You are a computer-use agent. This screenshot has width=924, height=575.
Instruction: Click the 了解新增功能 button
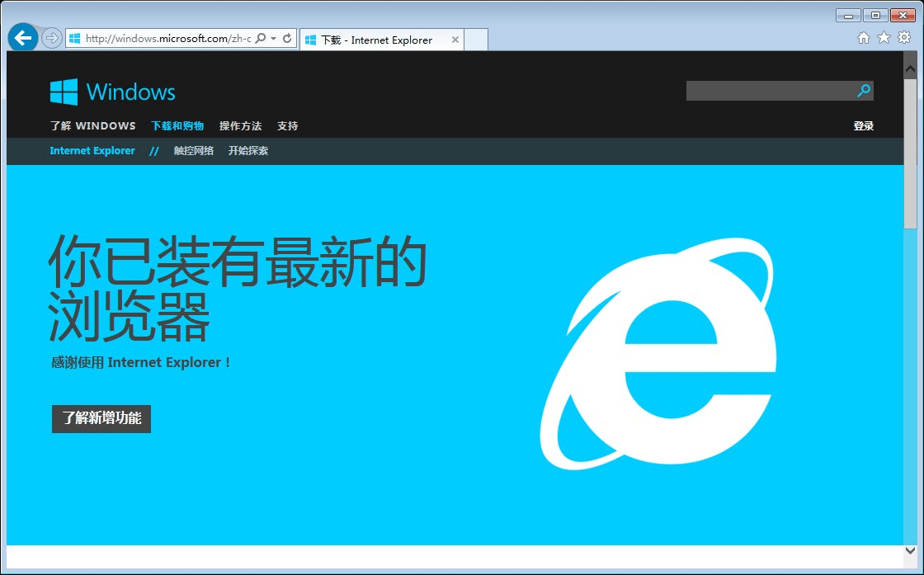tap(101, 419)
